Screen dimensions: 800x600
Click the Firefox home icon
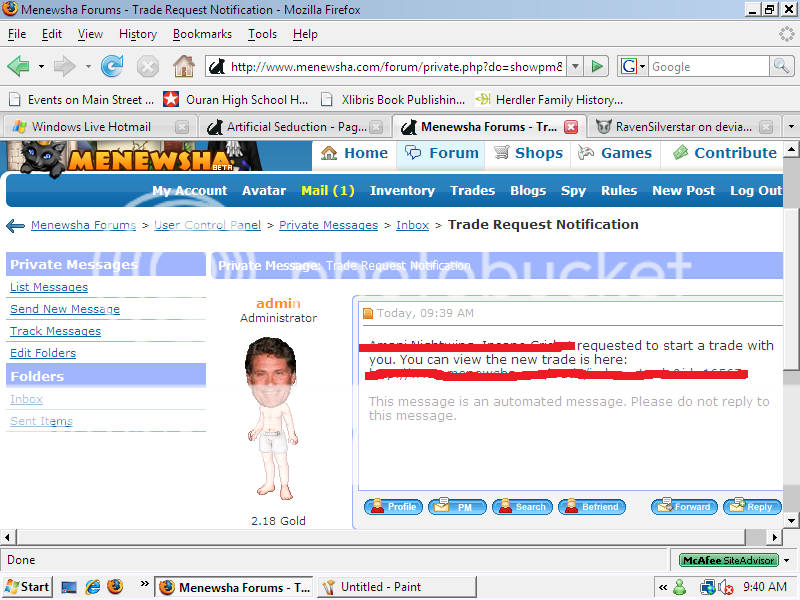tap(183, 67)
